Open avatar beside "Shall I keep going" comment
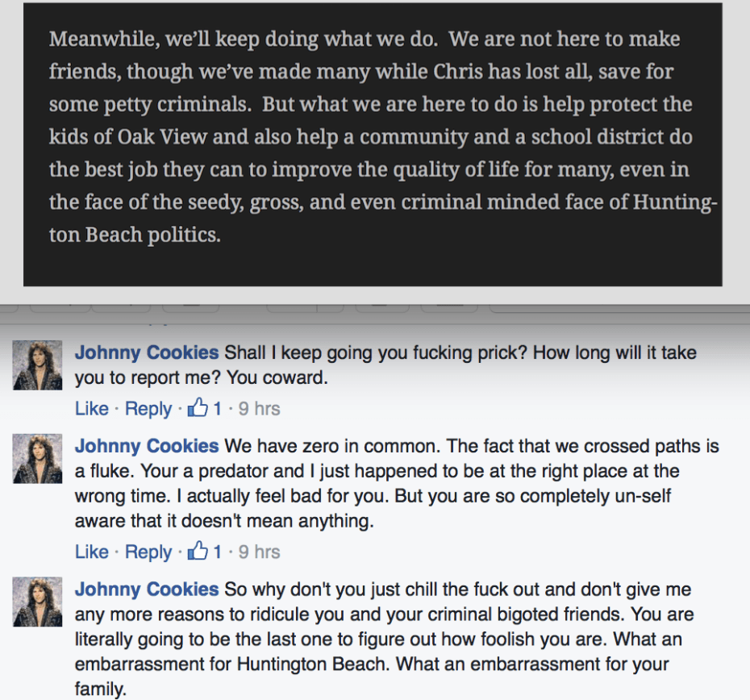The height and width of the screenshot is (700, 750). 37,365
